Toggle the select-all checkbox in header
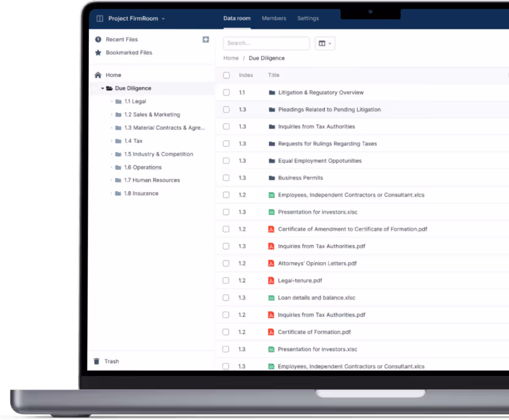The image size is (509, 420). (226, 75)
